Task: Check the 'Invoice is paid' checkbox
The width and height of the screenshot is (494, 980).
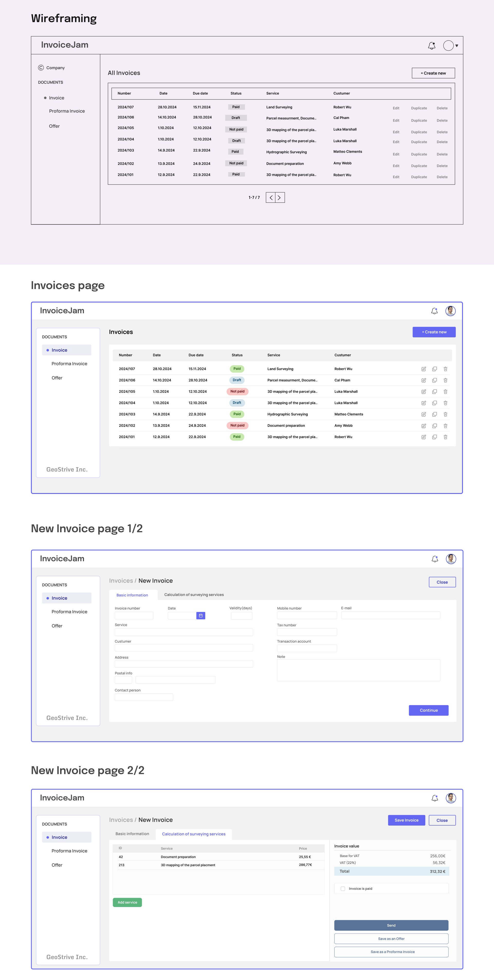Action: pyautogui.click(x=343, y=889)
